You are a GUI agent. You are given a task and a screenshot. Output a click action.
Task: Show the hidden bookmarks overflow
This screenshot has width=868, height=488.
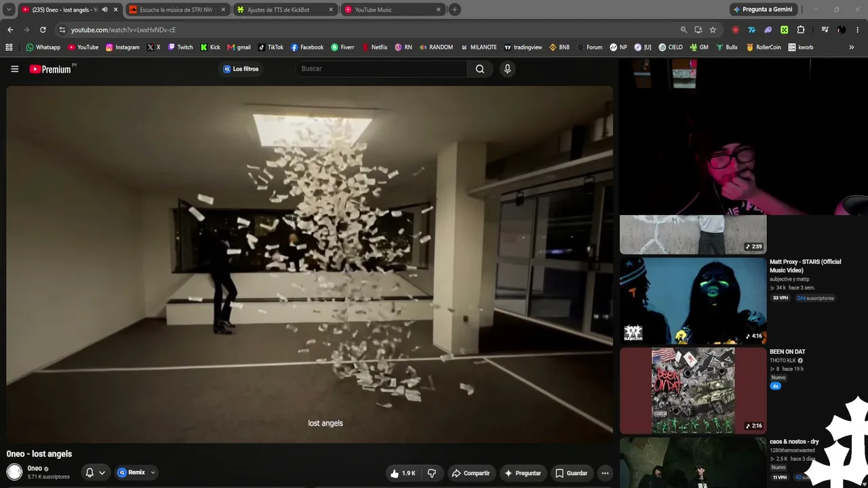851,47
